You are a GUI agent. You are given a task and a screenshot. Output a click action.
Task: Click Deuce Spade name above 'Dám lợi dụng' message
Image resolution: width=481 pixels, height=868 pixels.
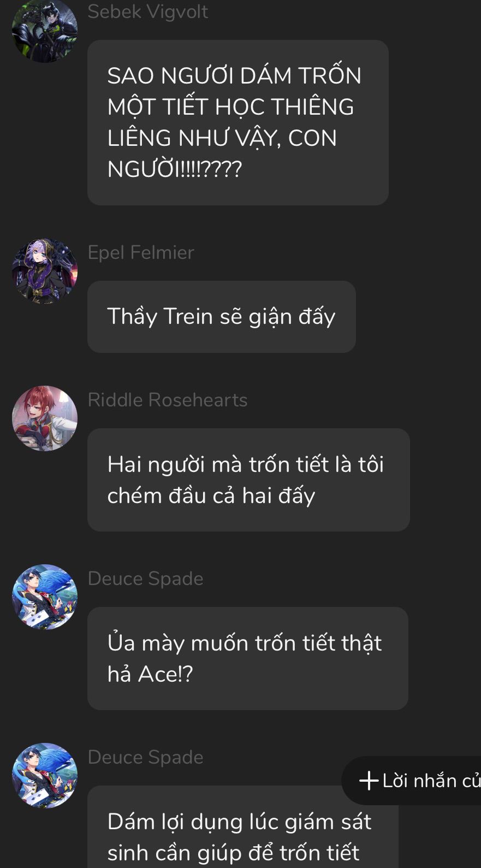coord(145,757)
